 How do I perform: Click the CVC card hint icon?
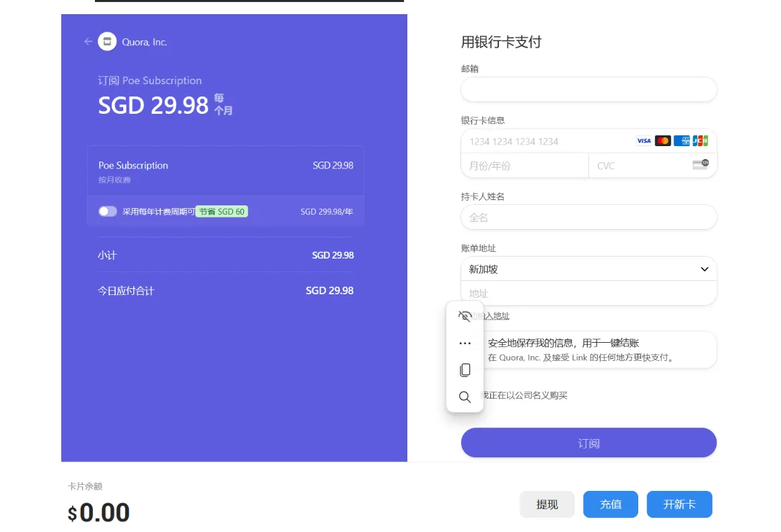pos(700,164)
